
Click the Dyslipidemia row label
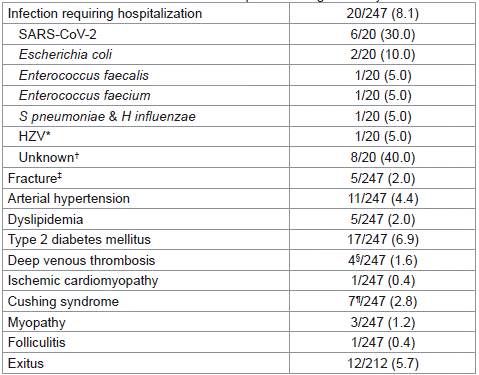[x=45, y=220]
